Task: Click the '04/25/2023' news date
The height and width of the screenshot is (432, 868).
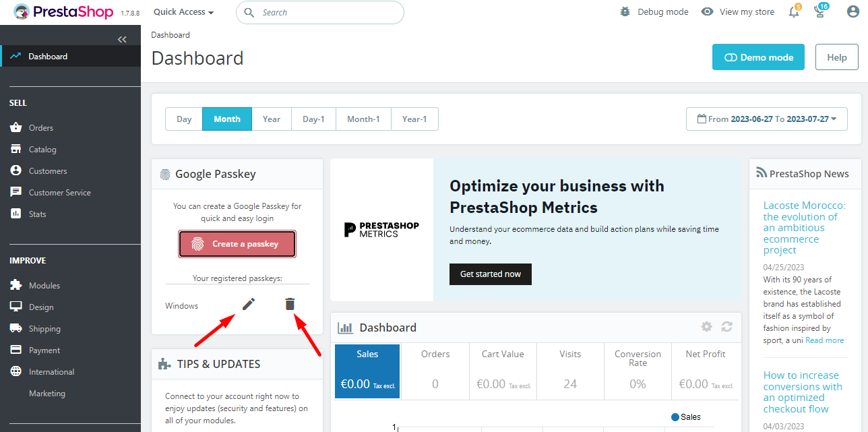Action: click(x=784, y=268)
